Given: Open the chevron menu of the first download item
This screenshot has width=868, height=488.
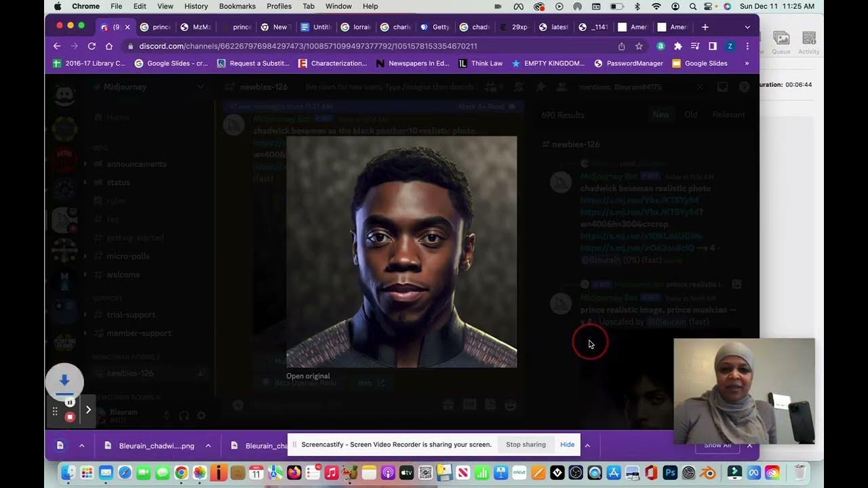Looking at the screenshot, I should 82,445.
